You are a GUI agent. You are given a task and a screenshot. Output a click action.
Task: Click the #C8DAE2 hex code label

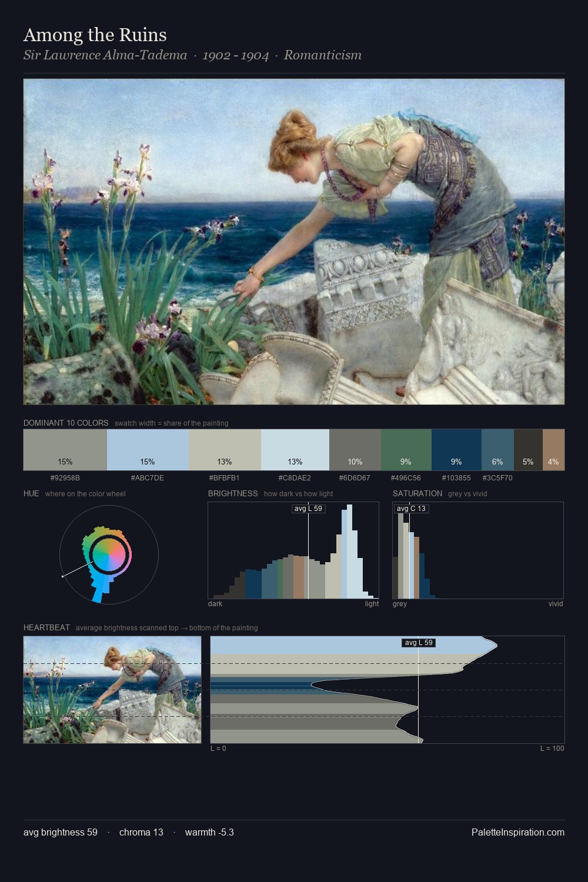[x=295, y=478]
